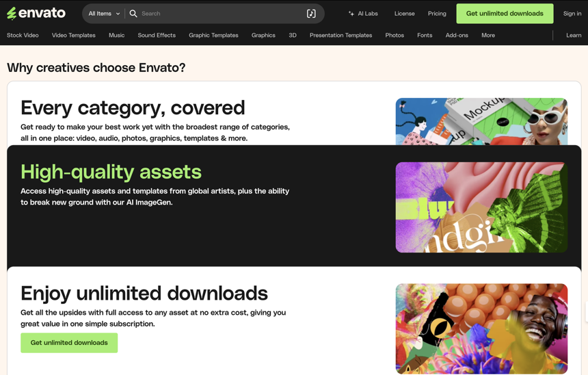Image resolution: width=588 pixels, height=375 pixels.
Task: Click the unlimited downloads collage image
Action: (481, 328)
